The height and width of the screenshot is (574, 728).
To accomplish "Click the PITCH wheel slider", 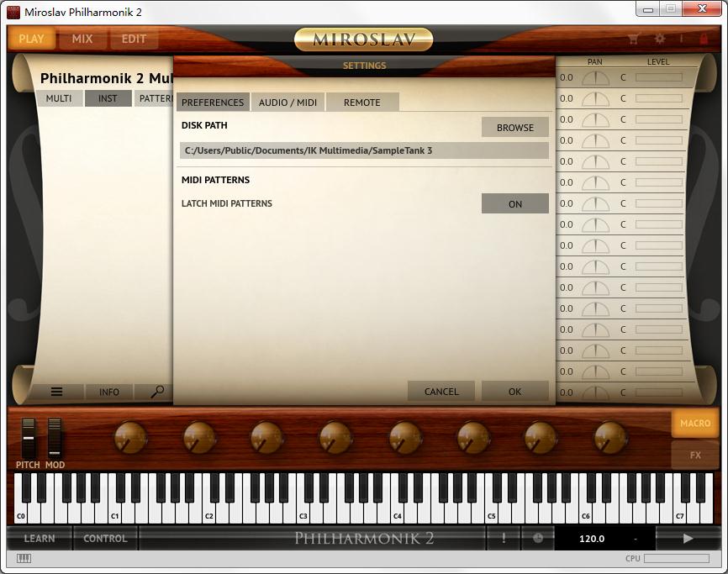I will (29, 438).
